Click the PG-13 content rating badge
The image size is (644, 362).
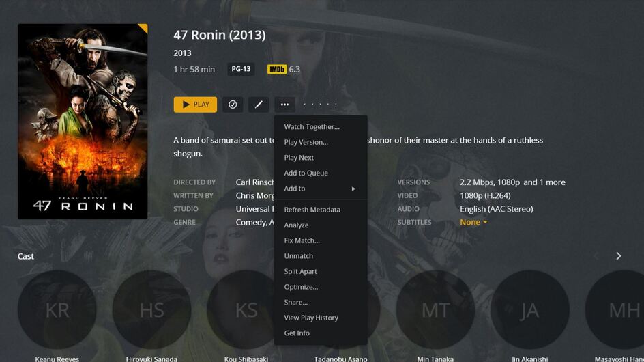click(x=241, y=69)
